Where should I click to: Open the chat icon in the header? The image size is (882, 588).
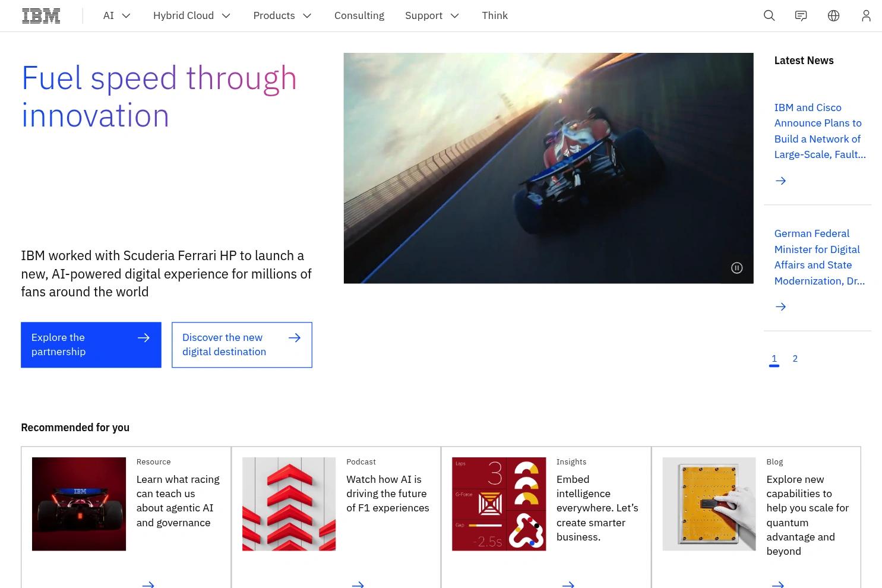tap(801, 16)
